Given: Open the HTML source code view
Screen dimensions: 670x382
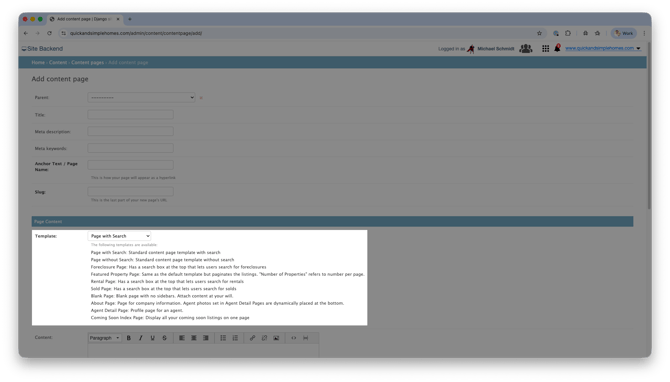Looking at the screenshot, I should click(x=294, y=338).
